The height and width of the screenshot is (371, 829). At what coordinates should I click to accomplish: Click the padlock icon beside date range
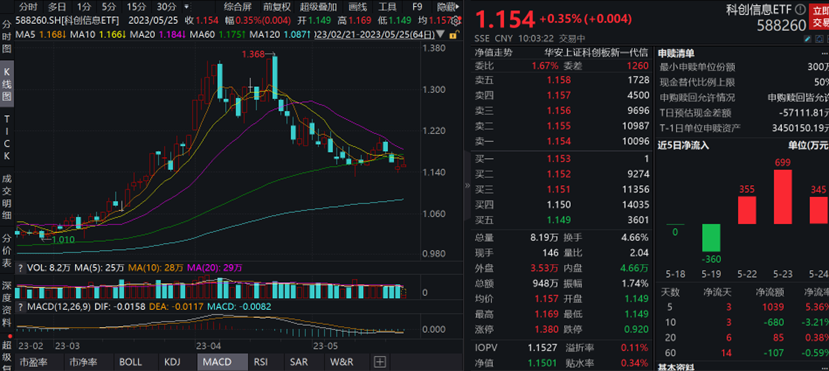click(454, 34)
